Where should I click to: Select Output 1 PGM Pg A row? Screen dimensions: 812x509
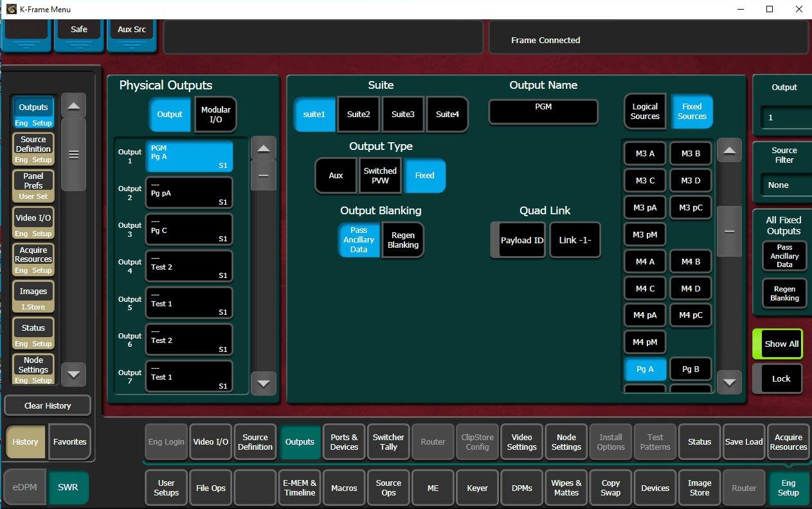click(x=189, y=157)
